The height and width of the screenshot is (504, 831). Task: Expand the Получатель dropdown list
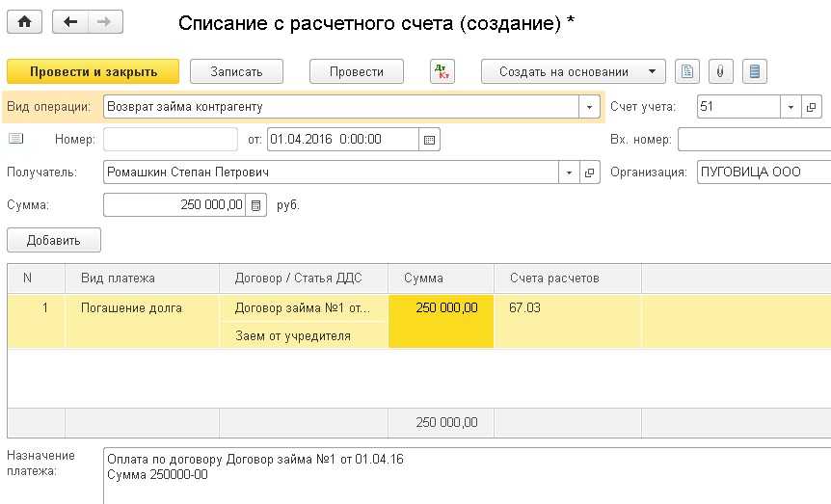tap(567, 172)
